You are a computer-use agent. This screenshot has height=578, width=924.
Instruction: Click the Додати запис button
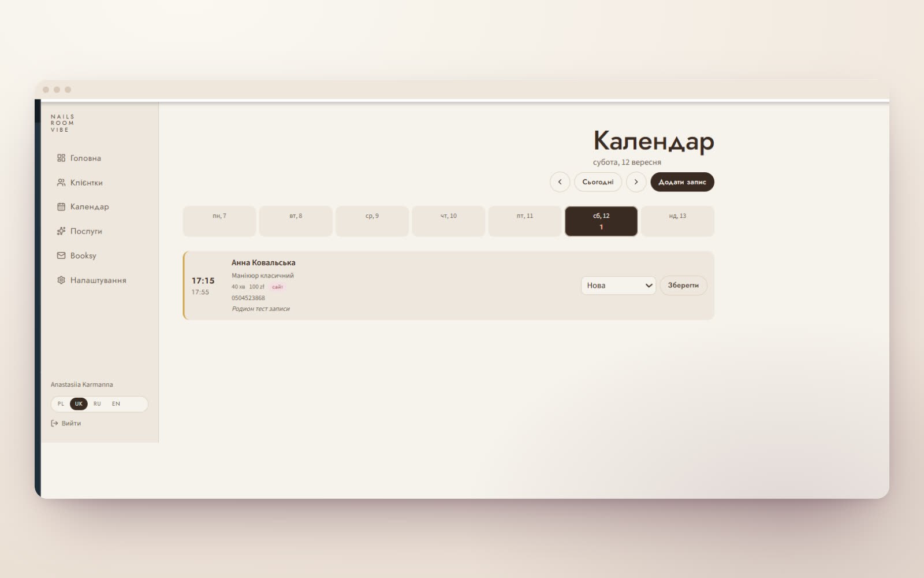682,182
